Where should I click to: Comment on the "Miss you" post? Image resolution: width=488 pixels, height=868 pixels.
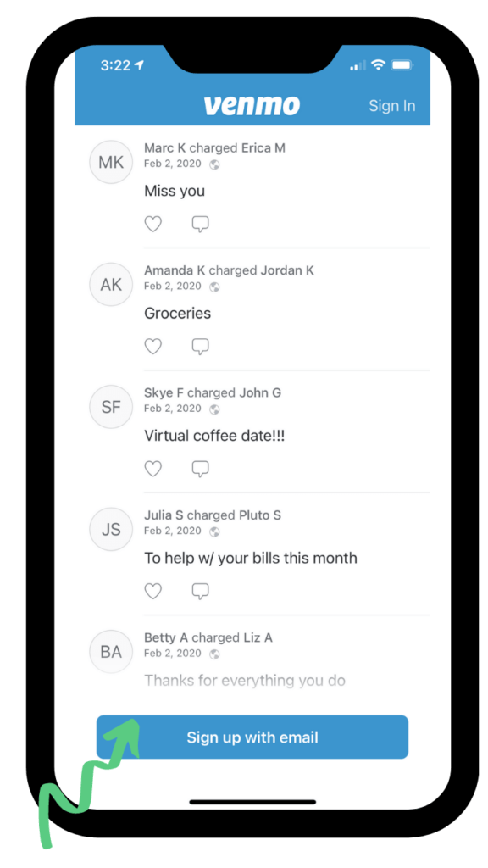pos(200,224)
